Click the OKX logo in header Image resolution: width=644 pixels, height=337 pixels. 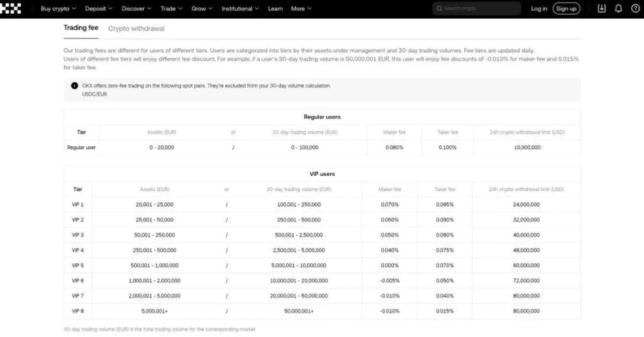pos(11,8)
